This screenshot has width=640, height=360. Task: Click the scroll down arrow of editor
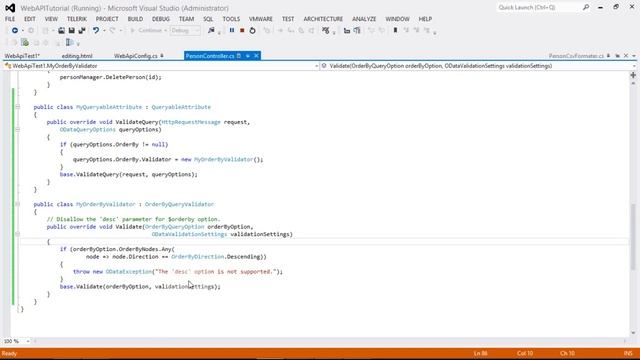click(633, 333)
